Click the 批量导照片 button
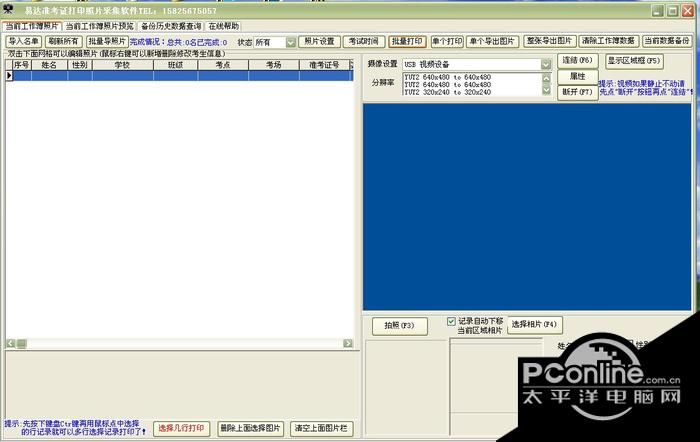This screenshot has height=442, width=700. point(107,42)
